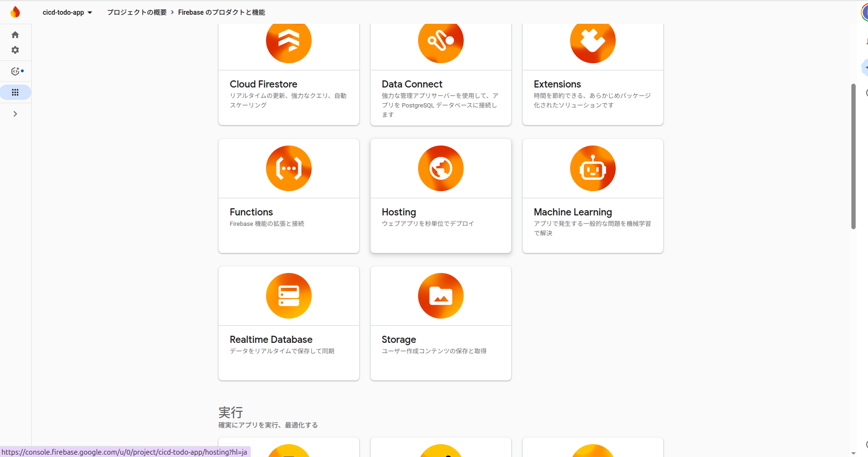Open the Realtime Database title
868x457 pixels.
pos(271,340)
